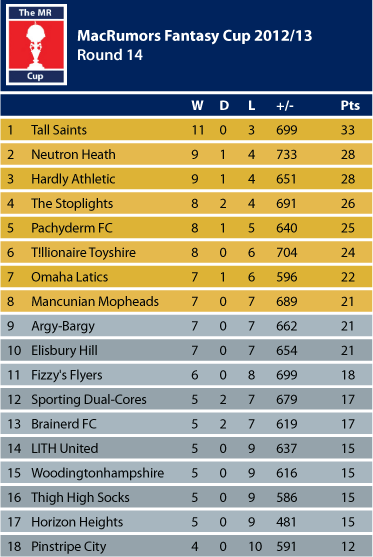Click the Pts column header
The width and height of the screenshot is (373, 557).
350,106
